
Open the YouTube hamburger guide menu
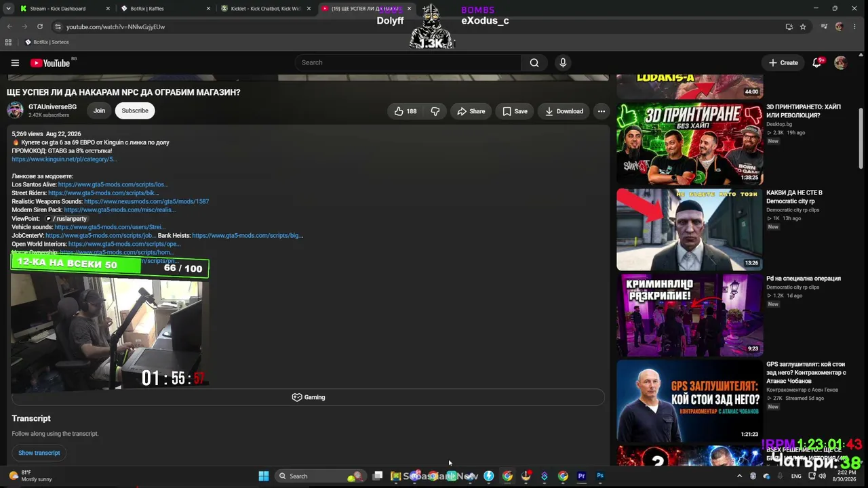pos(15,62)
